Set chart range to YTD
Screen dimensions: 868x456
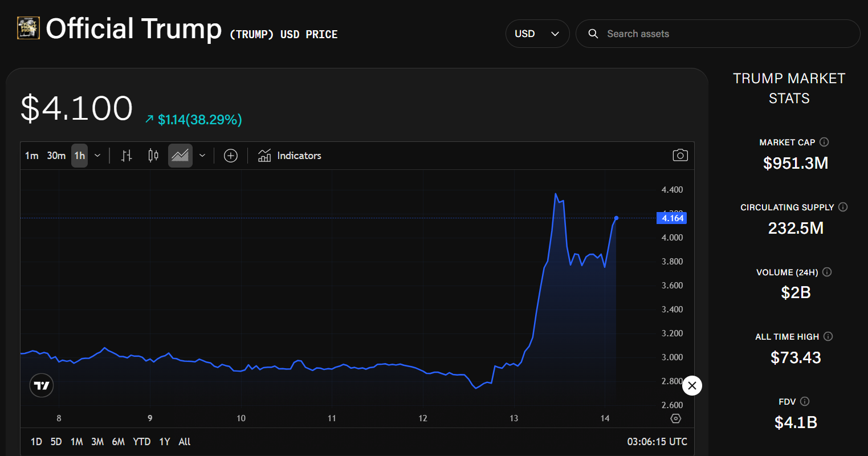point(141,442)
